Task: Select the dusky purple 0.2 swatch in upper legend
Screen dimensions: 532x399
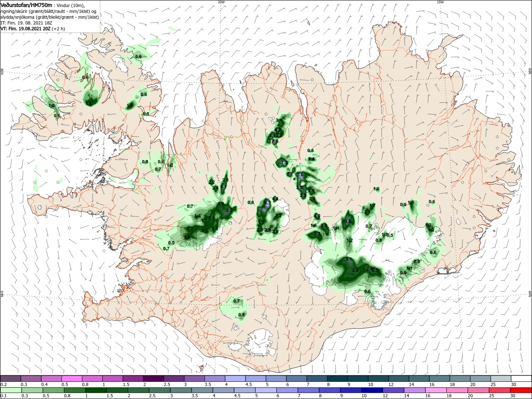Action: click(11, 379)
